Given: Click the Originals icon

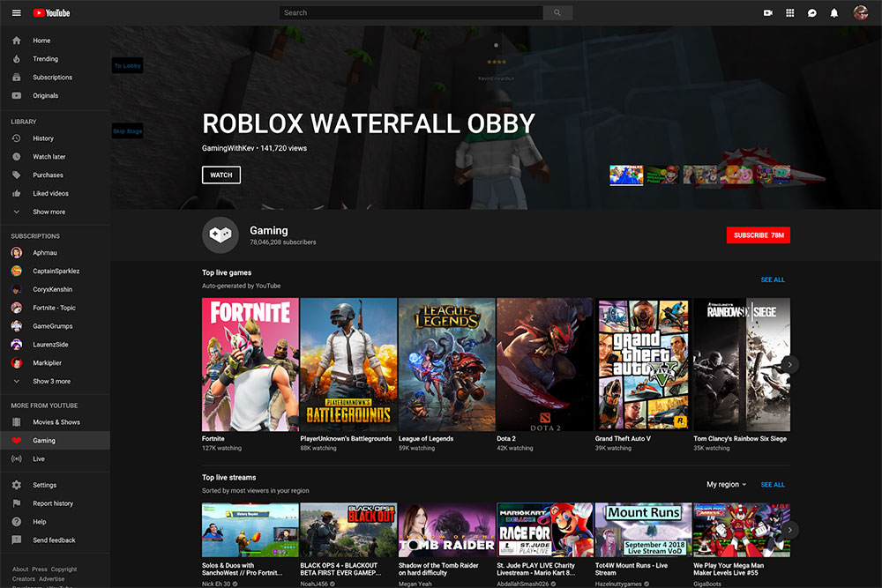Looking at the screenshot, I should [16, 95].
